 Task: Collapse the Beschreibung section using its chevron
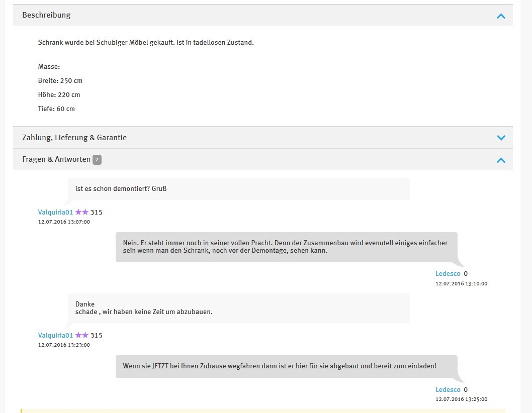[x=500, y=16]
